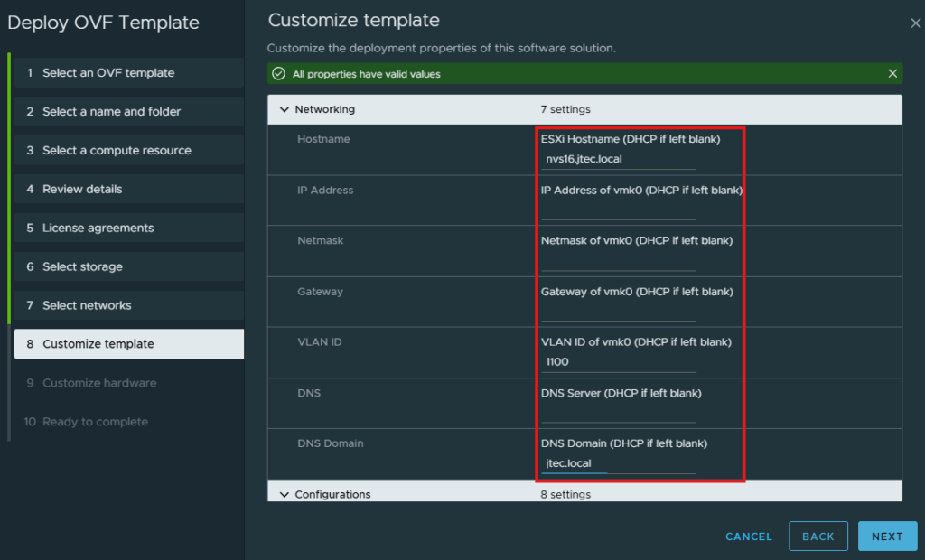The image size is (925, 560).
Task: Click the Netmask of vmk0 field
Action: coord(619,261)
